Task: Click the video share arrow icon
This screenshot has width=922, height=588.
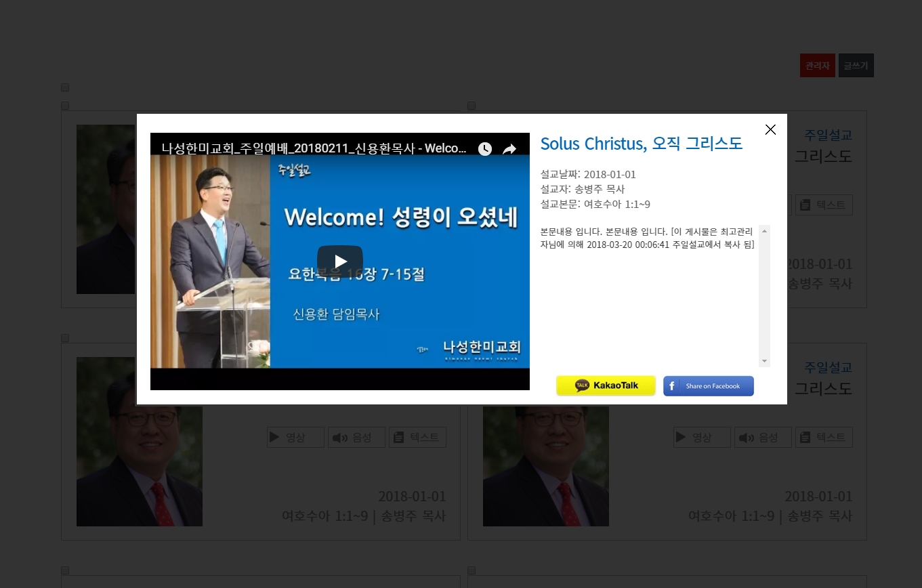Action: click(x=509, y=149)
